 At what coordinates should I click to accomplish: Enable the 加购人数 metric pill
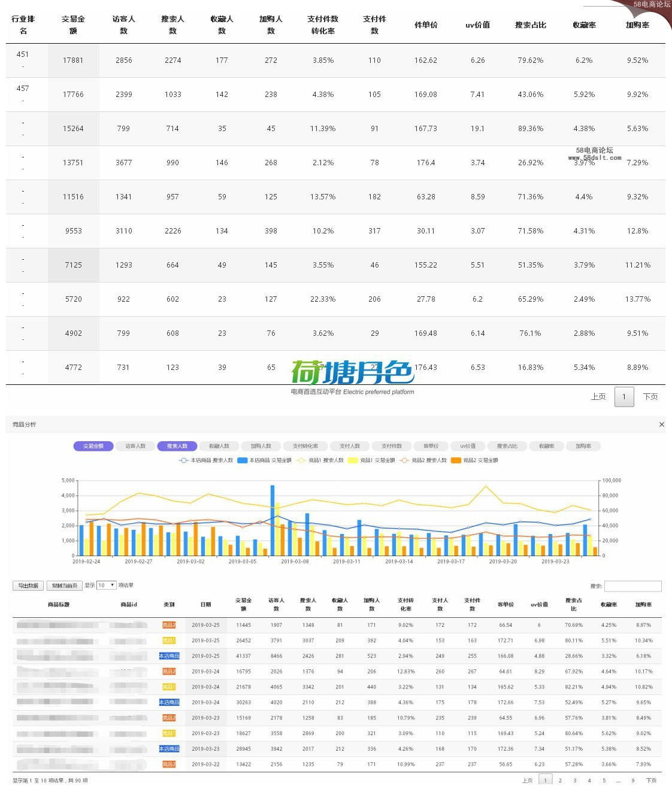coord(261,446)
